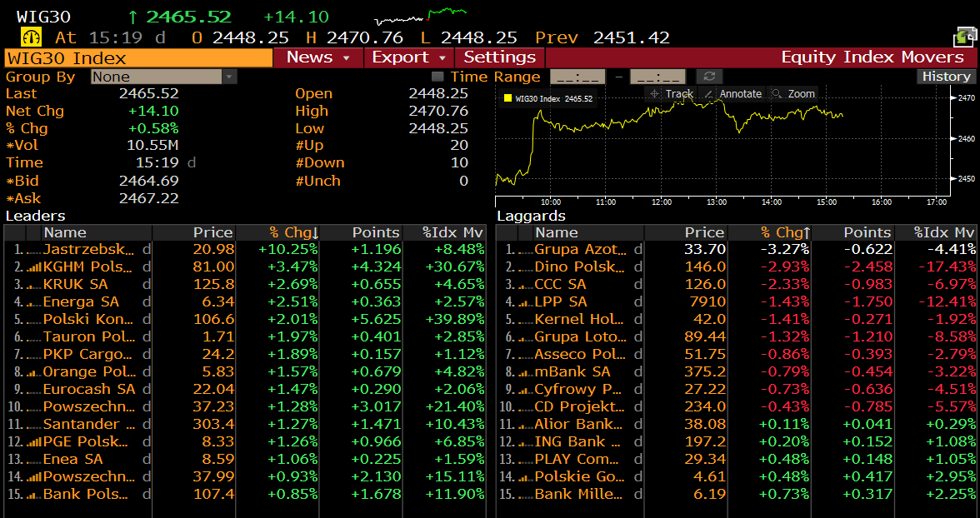Screen dimensions: 980x518
Task: Click the volume bars icon on Alior Bank row
Action: [525, 425]
